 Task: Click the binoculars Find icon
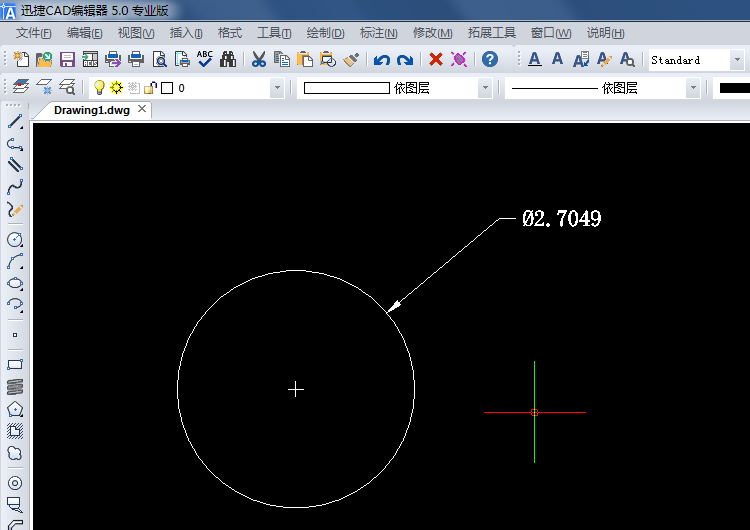point(228,60)
